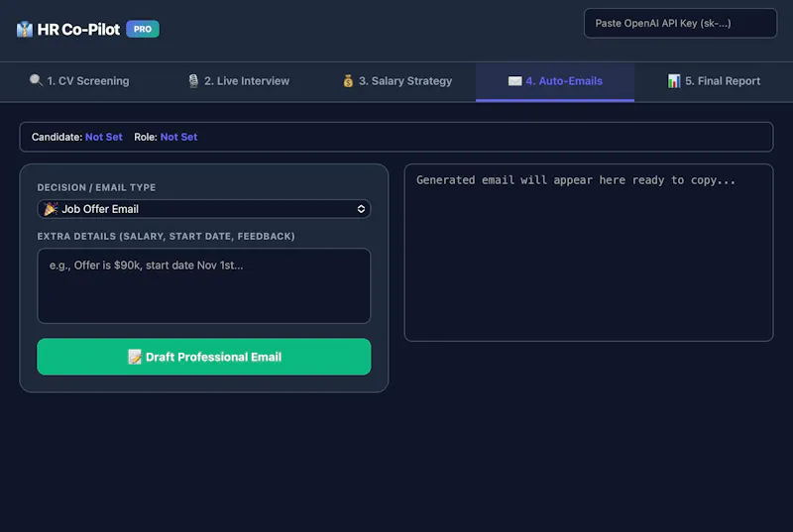Focus the Paste OpenAI API Key field
The height and width of the screenshot is (532, 793).
coord(680,23)
